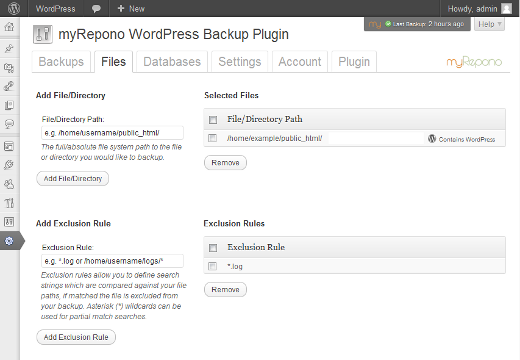Tick the File/Directory Path header checkbox

213,120
